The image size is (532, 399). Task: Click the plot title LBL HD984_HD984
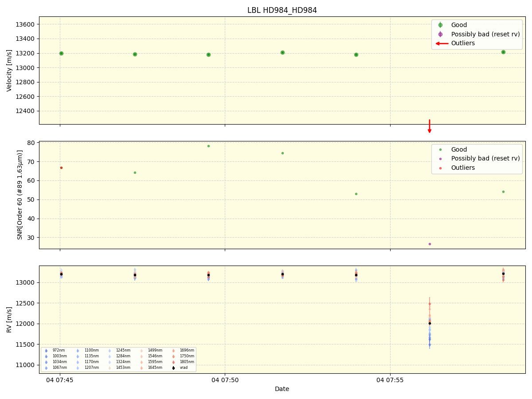coord(282,10)
